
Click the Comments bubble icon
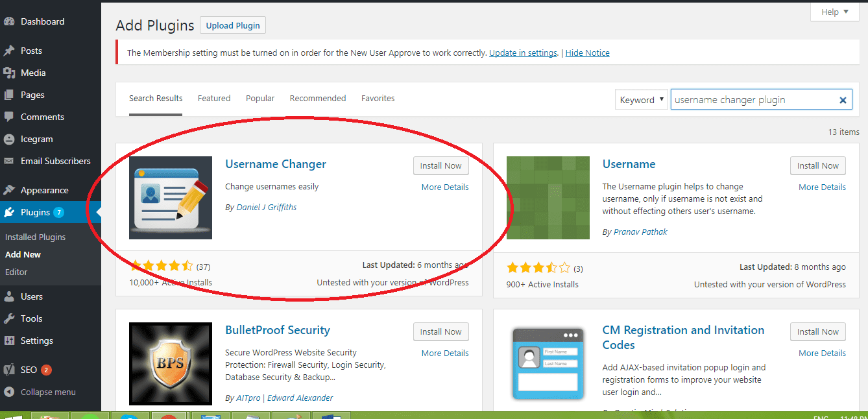pos(9,117)
